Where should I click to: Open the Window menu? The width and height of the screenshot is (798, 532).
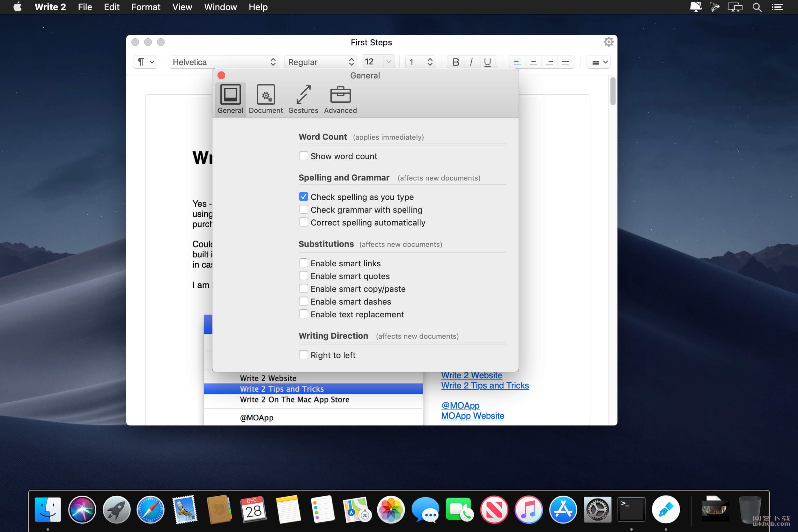pos(220,7)
